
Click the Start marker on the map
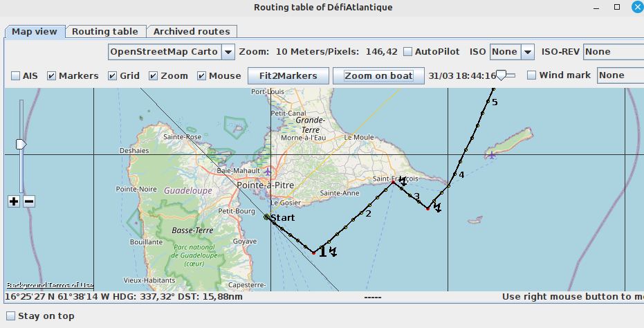[267, 217]
